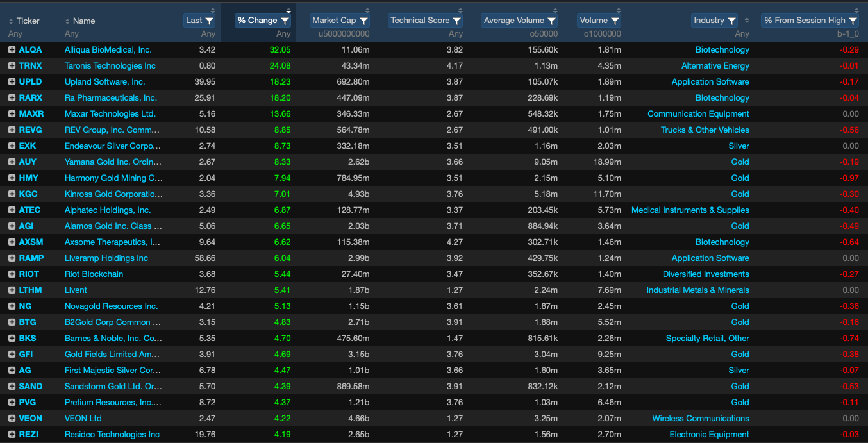Open the Volume column filter funnel
868x443 pixels.
click(615, 21)
